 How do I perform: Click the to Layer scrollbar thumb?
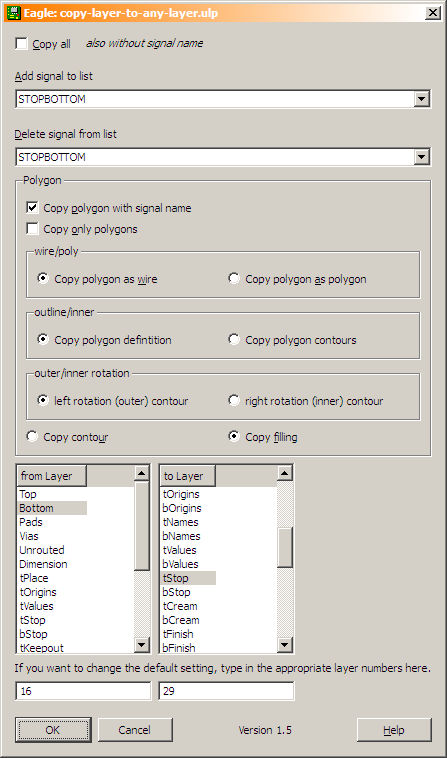pos(285,547)
